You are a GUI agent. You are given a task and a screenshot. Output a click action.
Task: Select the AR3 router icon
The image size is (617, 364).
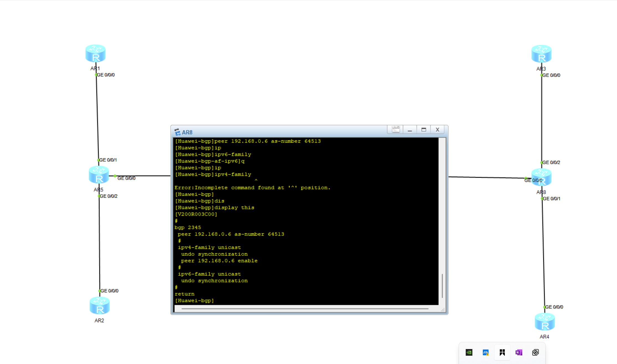(541, 54)
